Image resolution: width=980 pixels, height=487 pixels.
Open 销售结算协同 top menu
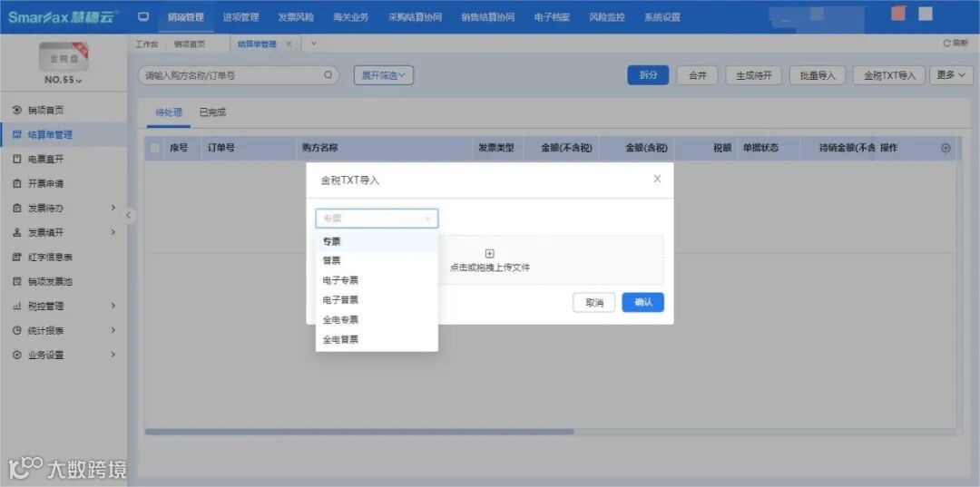tap(488, 17)
